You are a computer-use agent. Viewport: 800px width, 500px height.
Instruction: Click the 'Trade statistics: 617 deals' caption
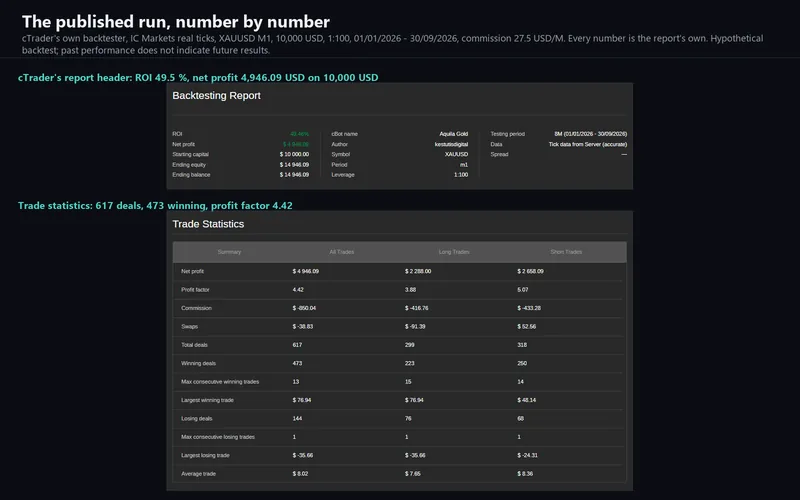point(155,206)
